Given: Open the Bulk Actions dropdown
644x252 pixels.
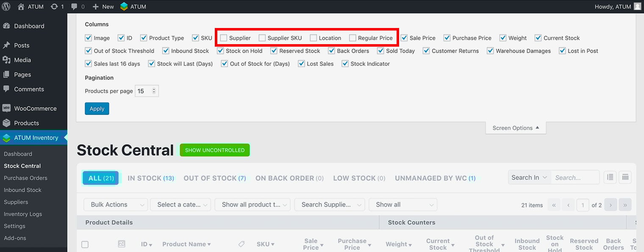Looking at the screenshot, I should click(115, 204).
